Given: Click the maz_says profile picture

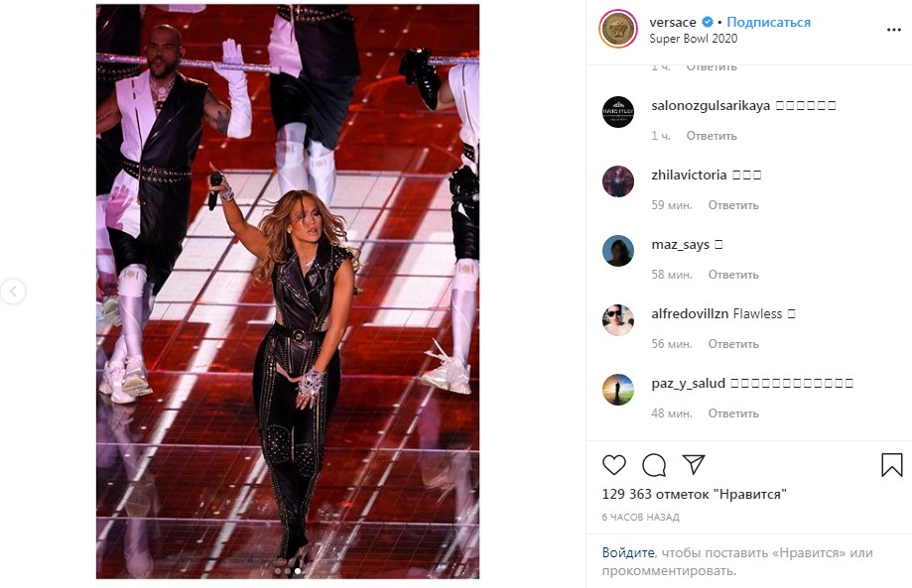Looking at the screenshot, I should (617, 251).
